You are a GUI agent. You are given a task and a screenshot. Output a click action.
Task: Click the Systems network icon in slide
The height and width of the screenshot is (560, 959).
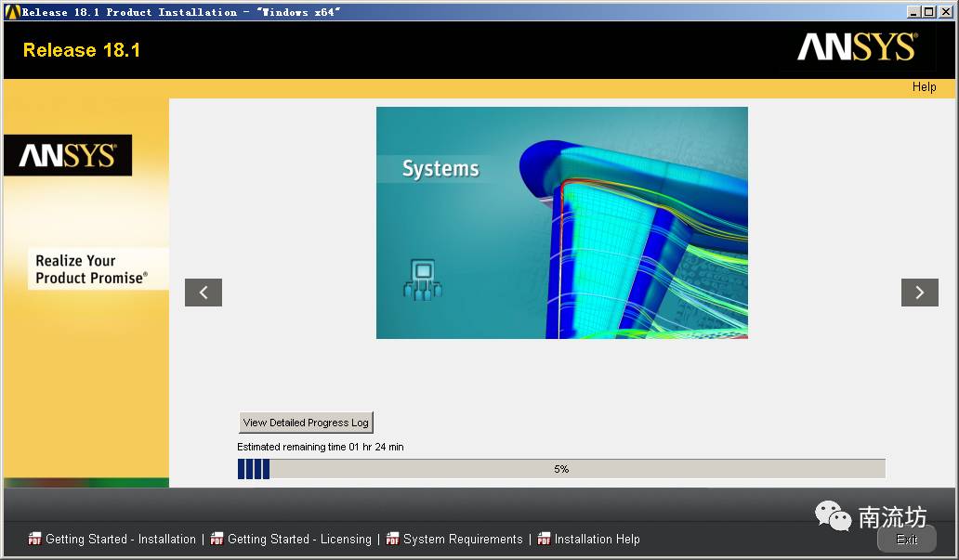coord(423,280)
